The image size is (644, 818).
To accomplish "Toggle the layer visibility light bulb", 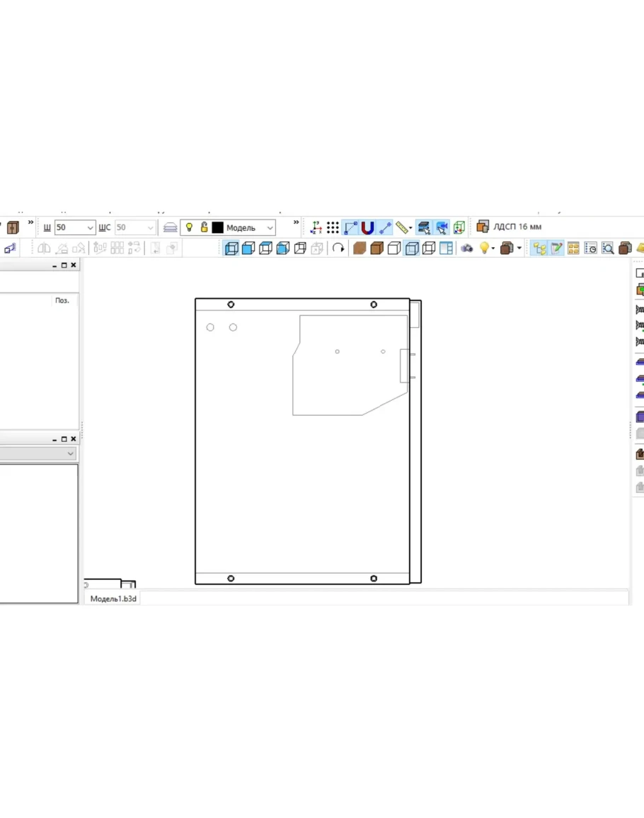I will (189, 227).
